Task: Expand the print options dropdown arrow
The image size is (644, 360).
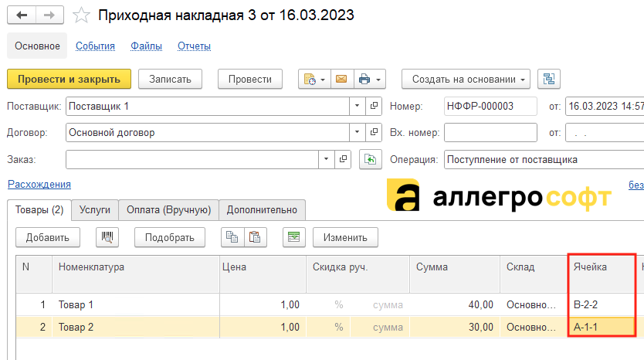Action: [x=378, y=80]
